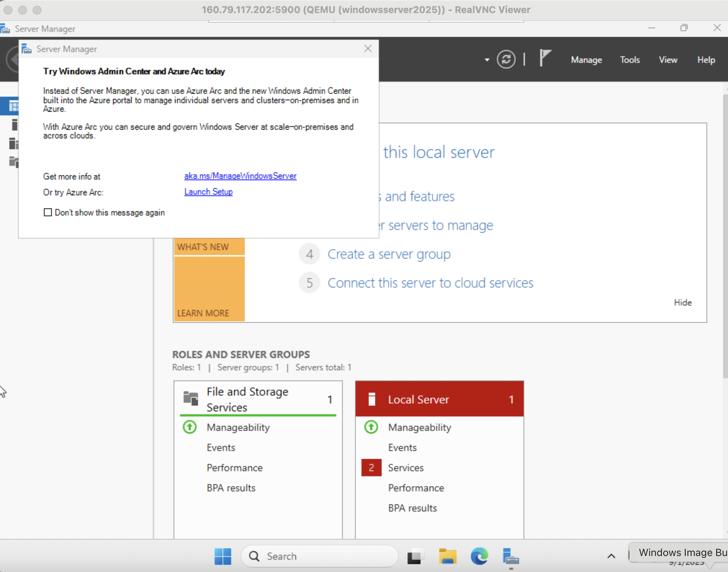The width and height of the screenshot is (728, 572).
Task: Click the taskbar Search box
Action: click(x=319, y=556)
